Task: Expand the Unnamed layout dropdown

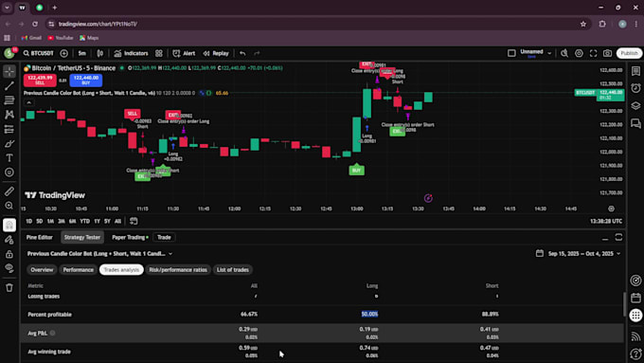Action: [x=549, y=53]
